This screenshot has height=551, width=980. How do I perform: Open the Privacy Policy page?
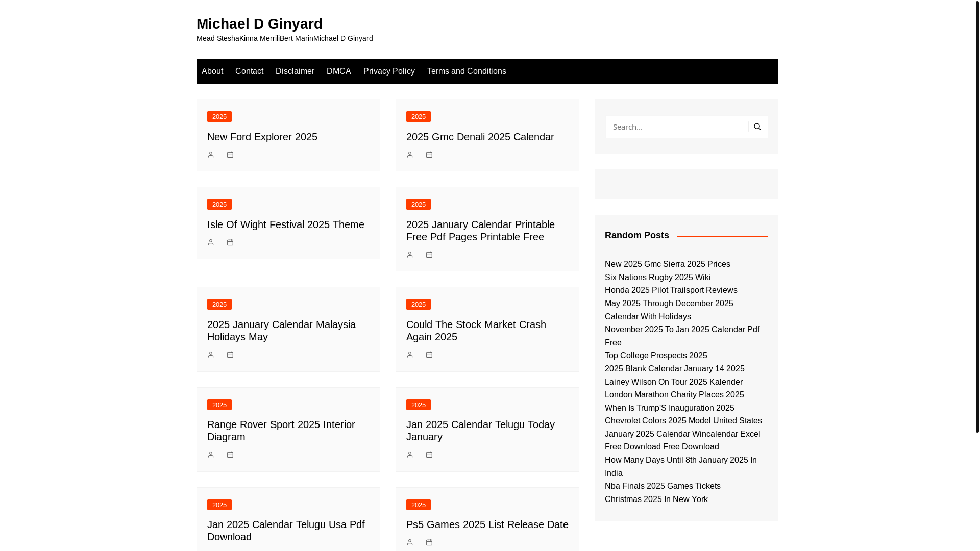[x=389, y=71]
